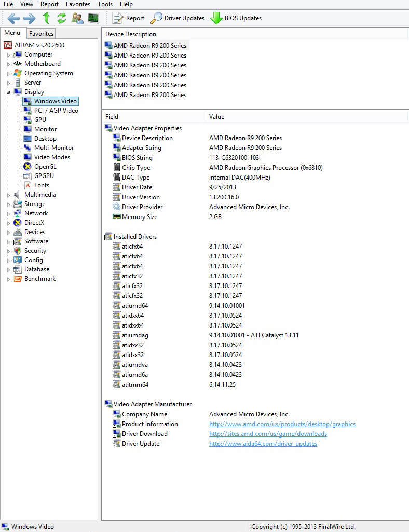The height and width of the screenshot is (532, 409).
Task: Click the Manage users icon in toolbar
Action: [77, 18]
